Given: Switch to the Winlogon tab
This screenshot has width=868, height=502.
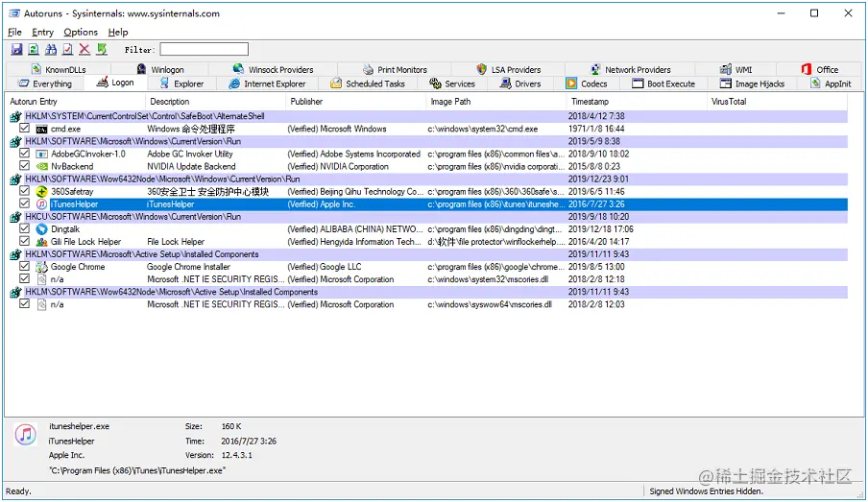Looking at the screenshot, I should coord(160,69).
